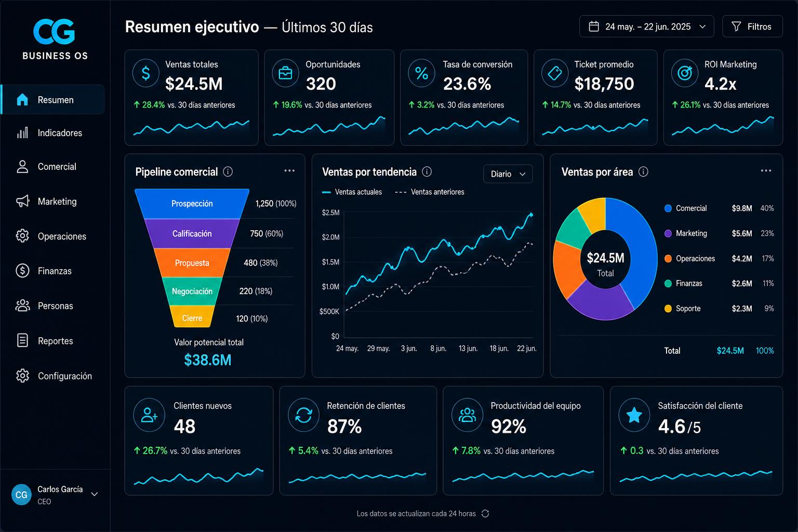Open the date range dropdown

coord(647,26)
